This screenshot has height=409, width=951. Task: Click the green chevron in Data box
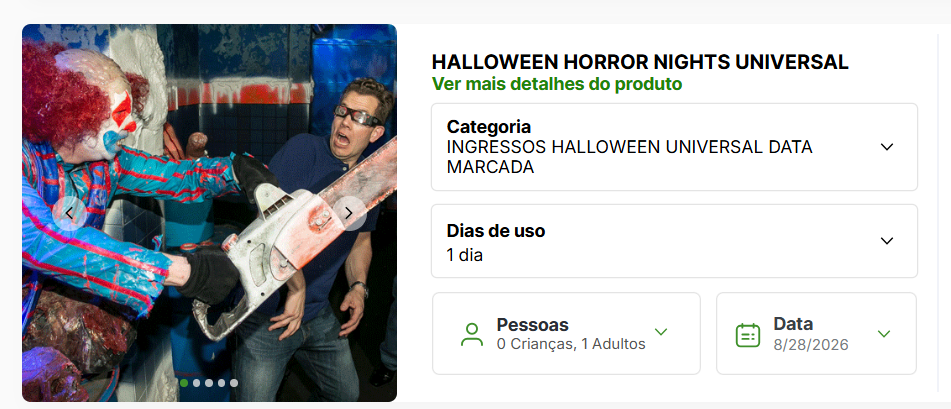884,334
